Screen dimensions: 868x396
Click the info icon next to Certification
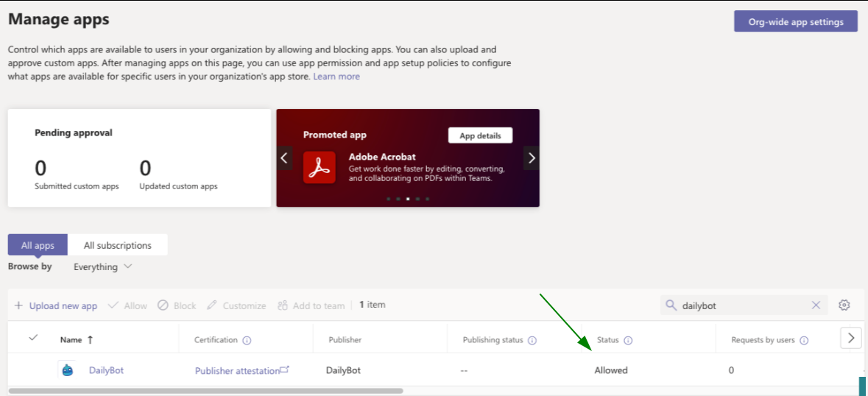247,340
